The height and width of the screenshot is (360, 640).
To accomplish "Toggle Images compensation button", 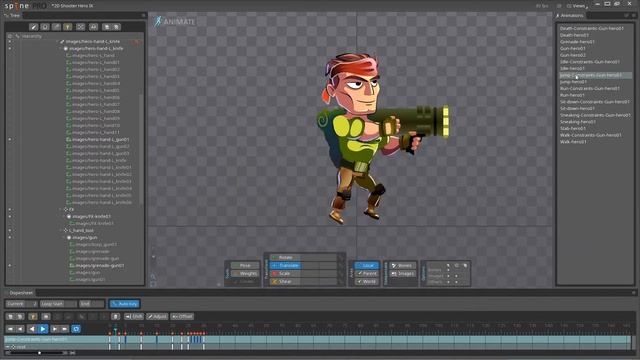I will point(402,274).
